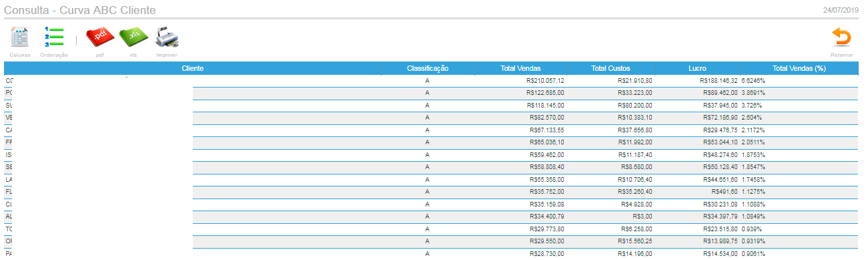The image size is (868, 260).
Task: Click the Total Custos column header
Action: [x=610, y=68]
